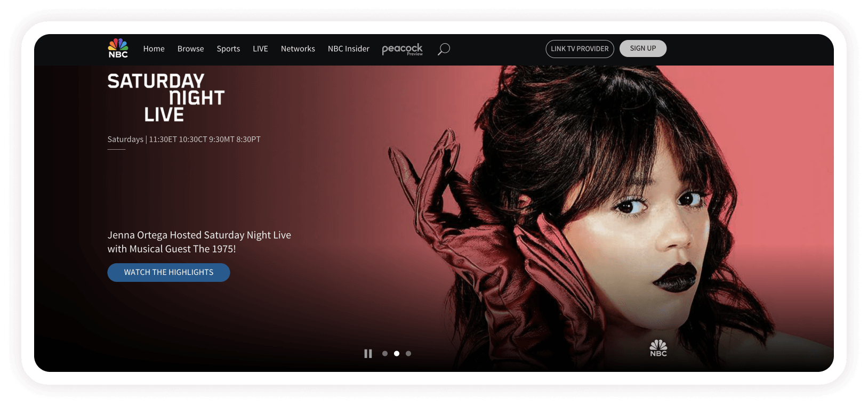Click WATCH THE HIGHLIGHTS button
868x406 pixels.
(168, 272)
